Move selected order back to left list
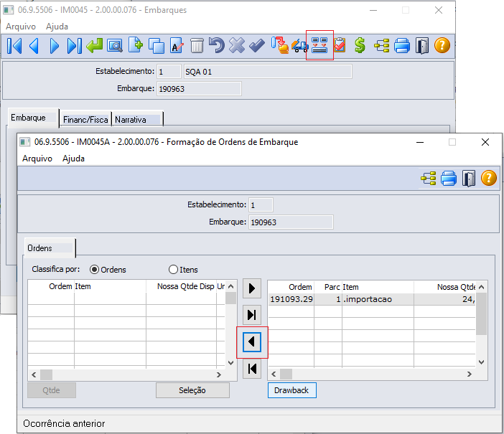 (x=252, y=341)
